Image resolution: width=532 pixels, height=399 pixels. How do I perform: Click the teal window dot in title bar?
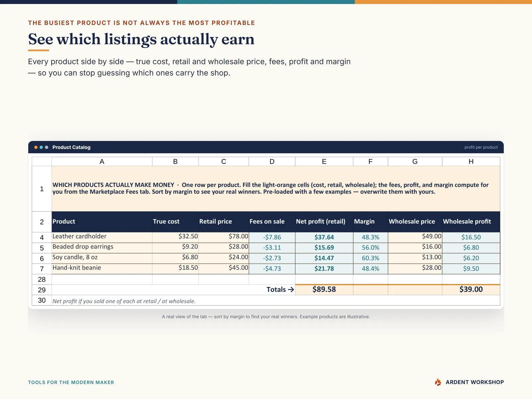pyautogui.click(x=41, y=147)
